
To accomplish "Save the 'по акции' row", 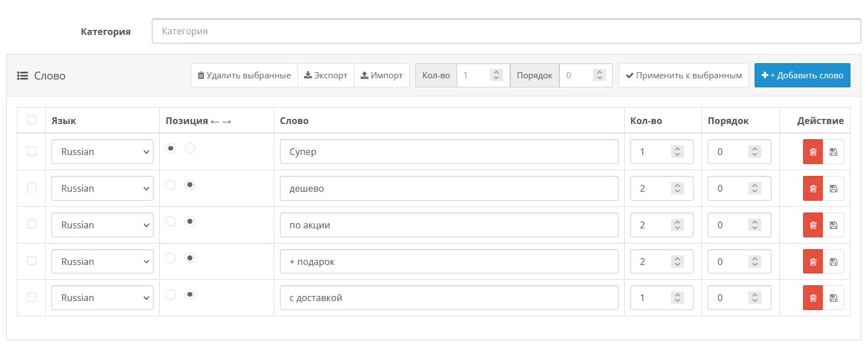I will point(834,225).
